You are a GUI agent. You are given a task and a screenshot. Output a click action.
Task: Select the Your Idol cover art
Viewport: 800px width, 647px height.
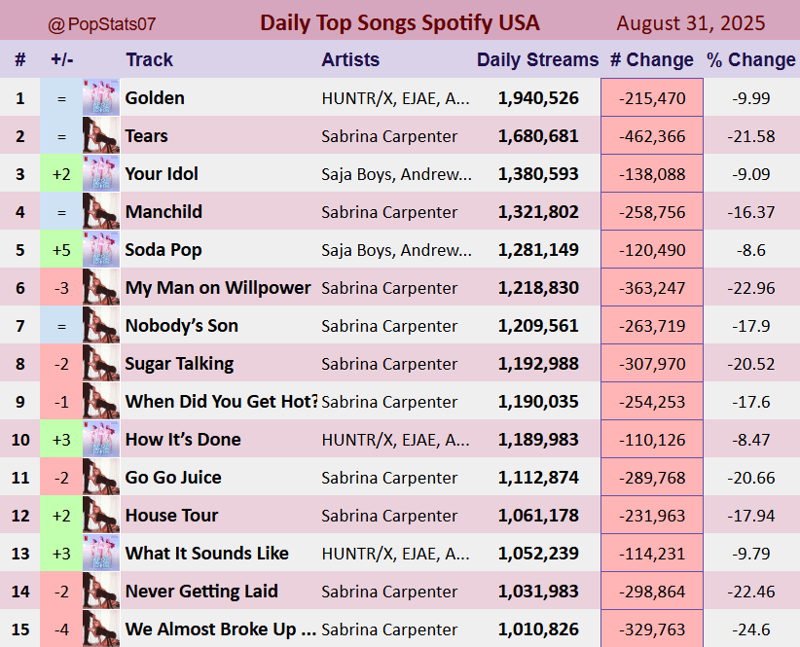pos(102,173)
